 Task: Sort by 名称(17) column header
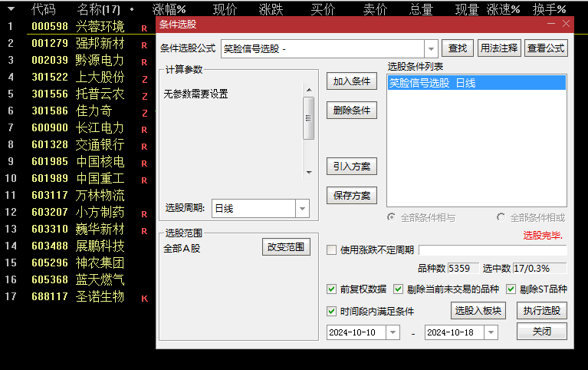pos(99,9)
